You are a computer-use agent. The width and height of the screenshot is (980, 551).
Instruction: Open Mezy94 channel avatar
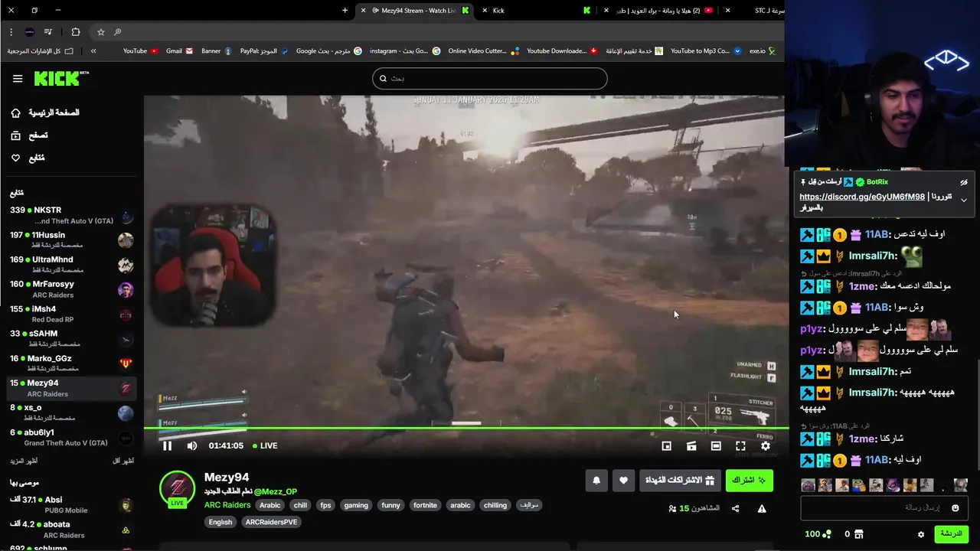click(177, 488)
